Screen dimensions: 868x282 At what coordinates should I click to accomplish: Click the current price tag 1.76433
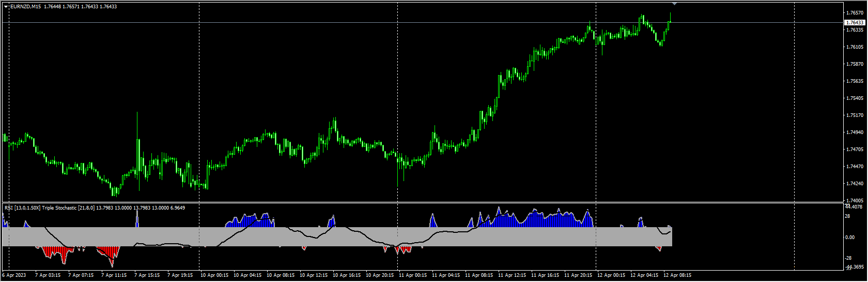tap(855, 23)
